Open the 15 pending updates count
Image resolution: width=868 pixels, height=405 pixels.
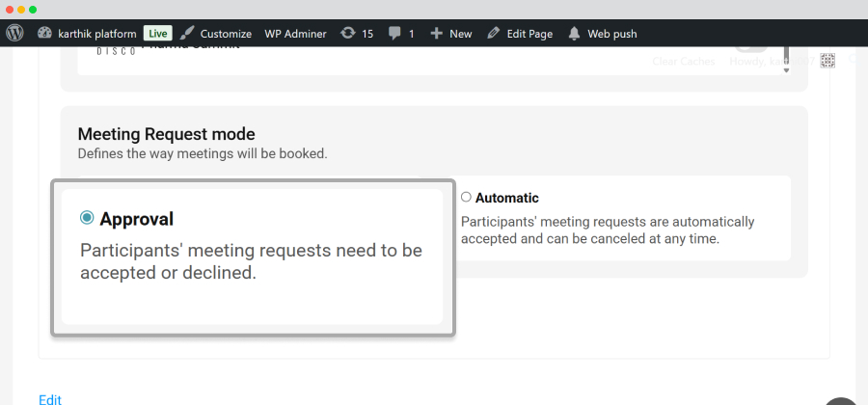[367, 34]
